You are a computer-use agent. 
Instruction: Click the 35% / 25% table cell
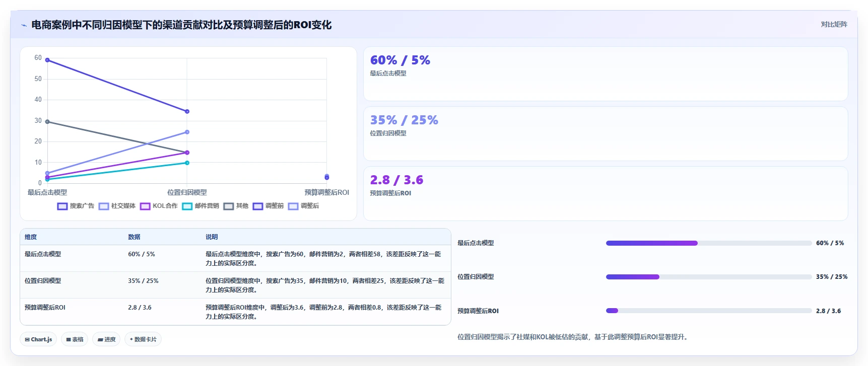coord(143,281)
